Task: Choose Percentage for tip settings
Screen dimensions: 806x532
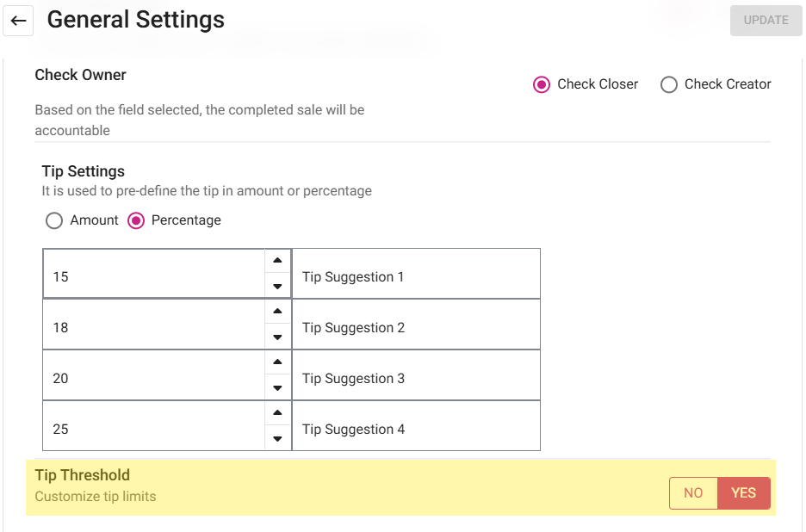Action: point(136,220)
